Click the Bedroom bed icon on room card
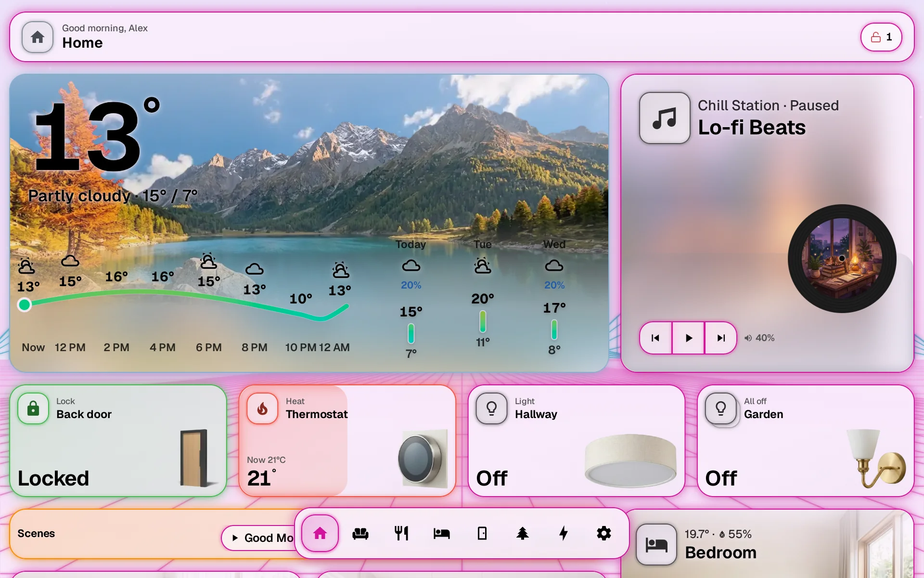 click(x=656, y=544)
